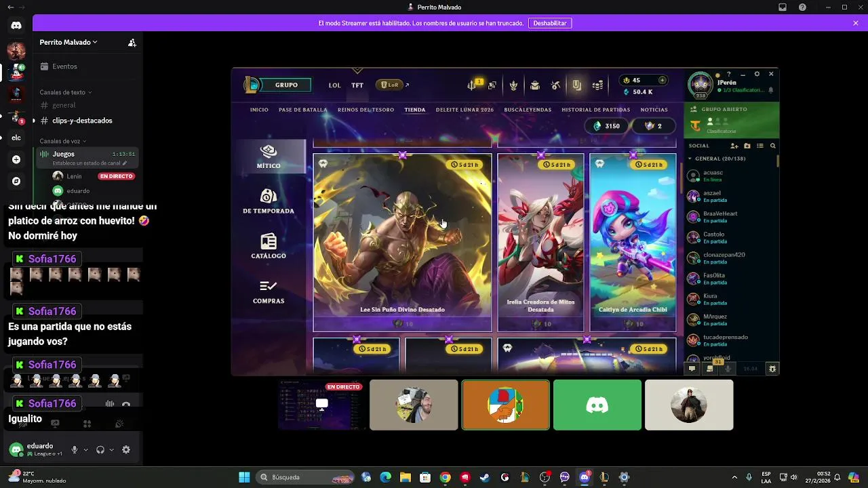The height and width of the screenshot is (488, 868).
Task: Click the JPerón profile avatar
Action: click(701, 85)
